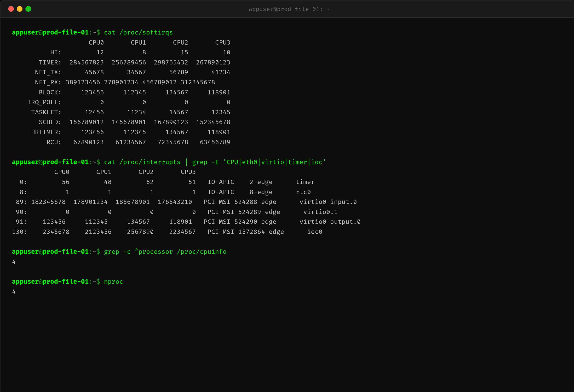Click the red close window button
574x392 pixels.
[x=11, y=9]
